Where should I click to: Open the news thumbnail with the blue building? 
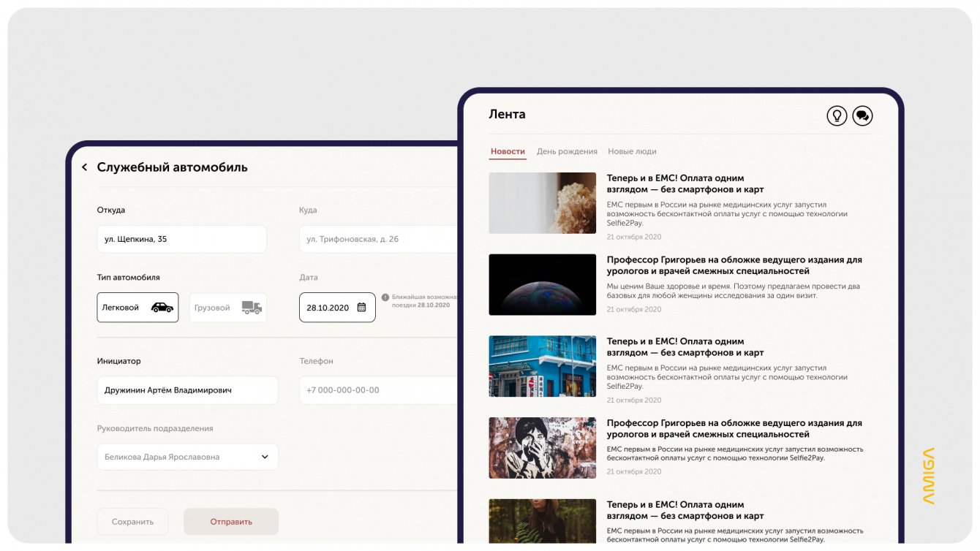coord(543,366)
